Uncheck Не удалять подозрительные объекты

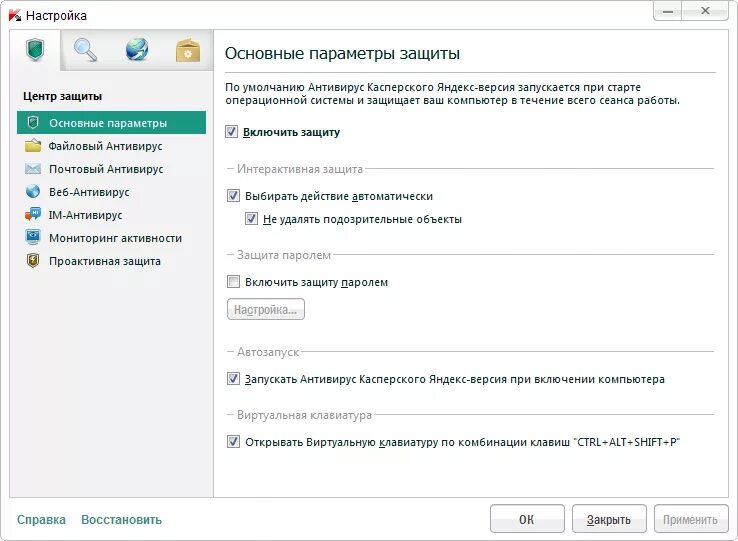tap(251, 219)
